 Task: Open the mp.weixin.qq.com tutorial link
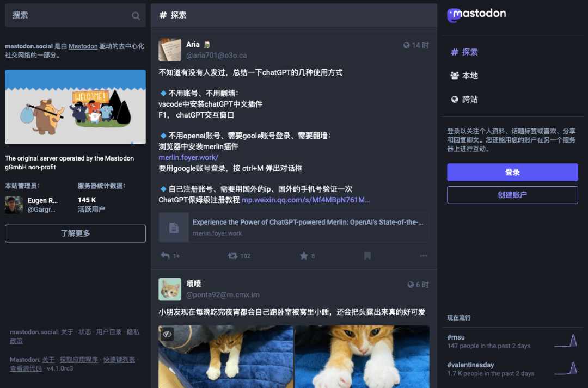[x=305, y=200]
